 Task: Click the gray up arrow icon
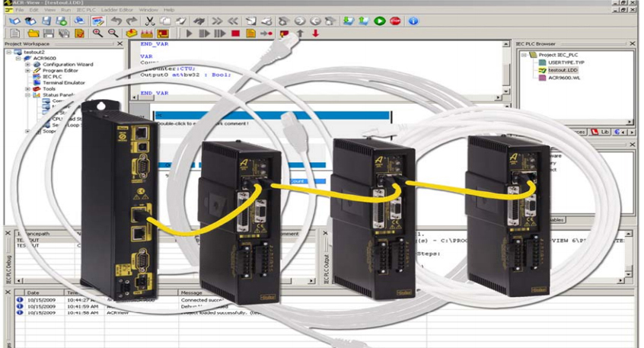coord(300,34)
